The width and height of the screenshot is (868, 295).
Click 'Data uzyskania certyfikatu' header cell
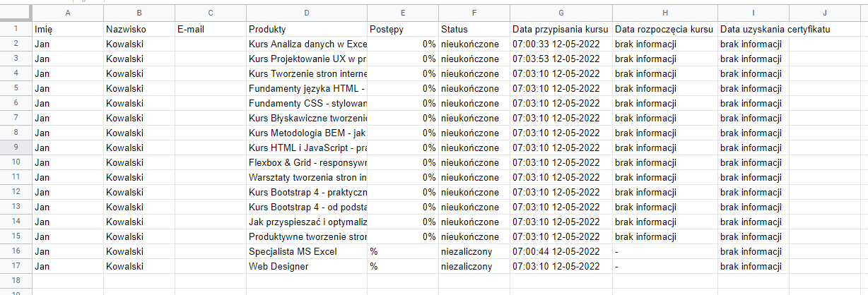coord(775,29)
